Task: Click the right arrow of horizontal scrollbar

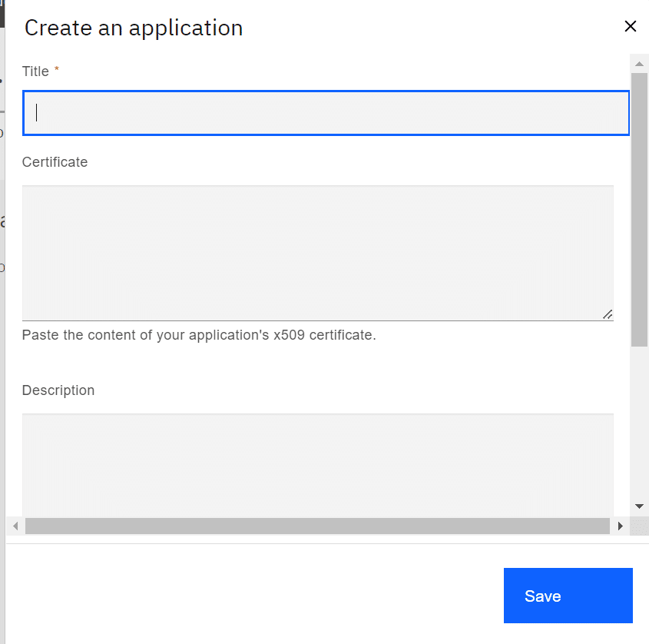Action: pos(620,526)
